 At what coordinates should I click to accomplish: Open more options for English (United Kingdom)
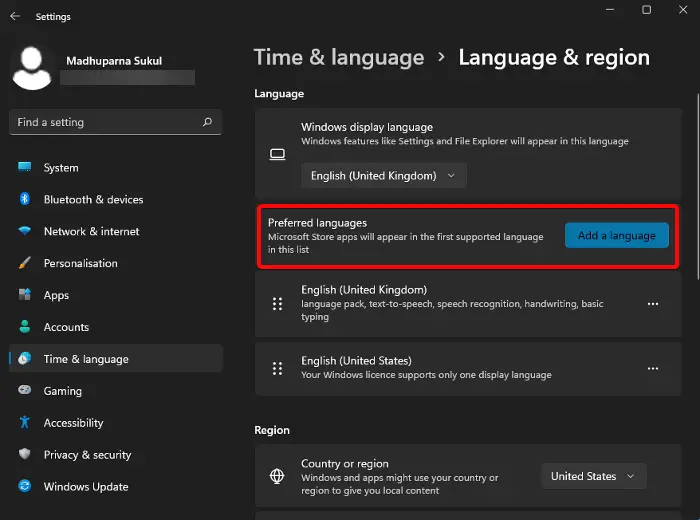click(x=653, y=304)
